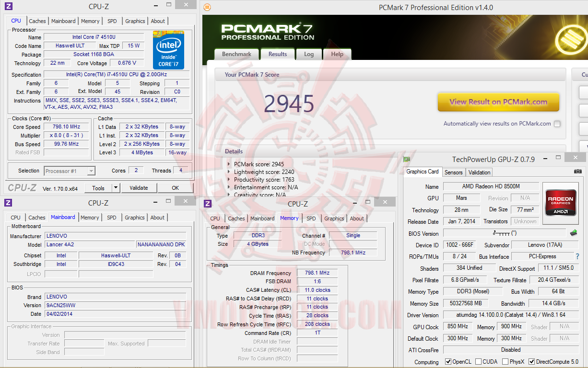This screenshot has width=588, height=368.
Task: Click Bus Speed value 99.76 MHz
Action: click(65, 144)
